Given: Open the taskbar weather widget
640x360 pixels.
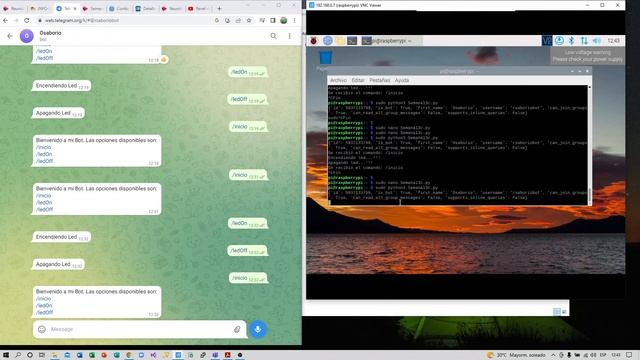Looking at the screenshot, I should [x=516, y=355].
